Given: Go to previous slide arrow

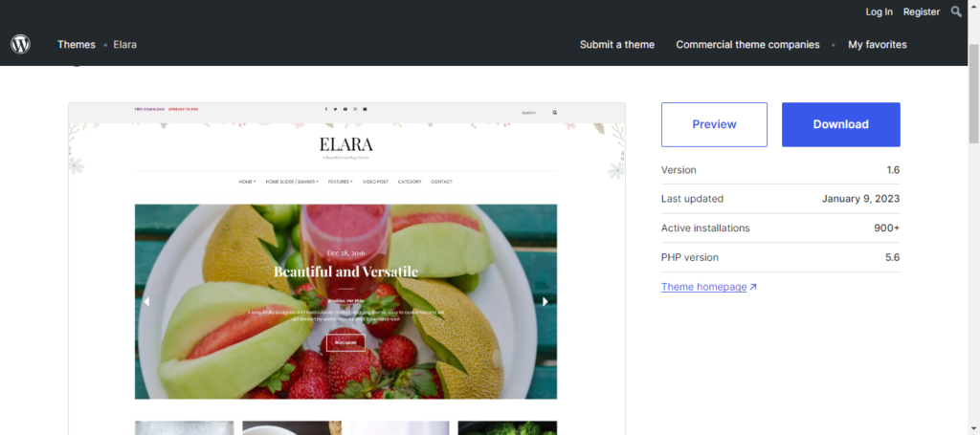Looking at the screenshot, I should pyautogui.click(x=146, y=301).
